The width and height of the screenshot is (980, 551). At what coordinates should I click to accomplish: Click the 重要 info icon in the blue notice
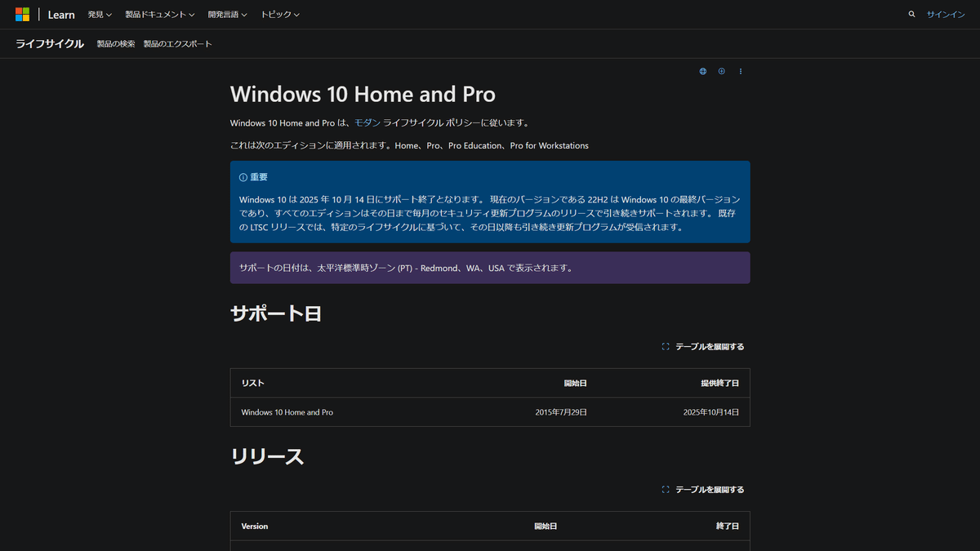point(243,177)
